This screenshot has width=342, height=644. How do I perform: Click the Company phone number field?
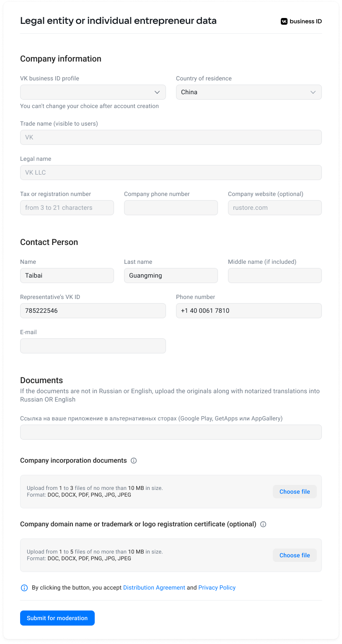(x=171, y=208)
